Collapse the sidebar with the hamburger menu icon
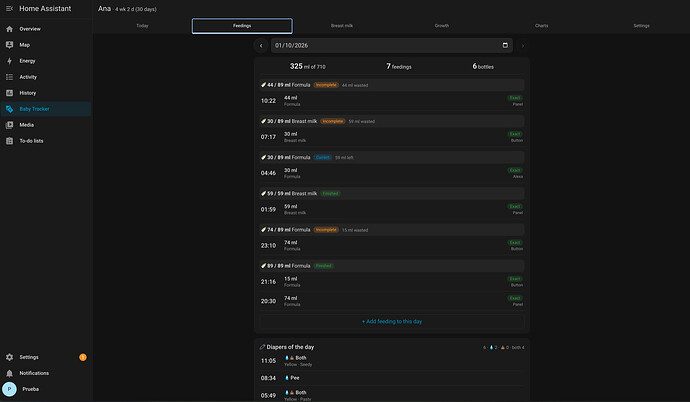Image resolution: width=690 pixels, height=402 pixels. click(x=9, y=8)
